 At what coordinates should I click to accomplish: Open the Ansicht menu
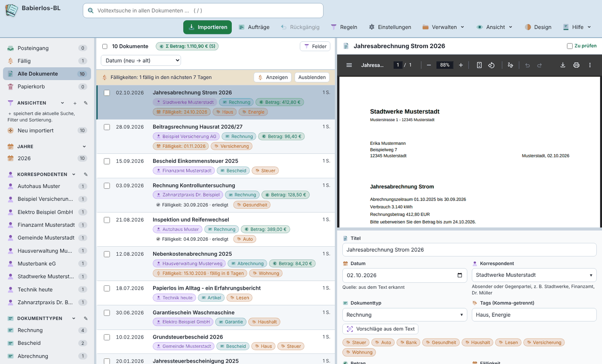(x=494, y=27)
